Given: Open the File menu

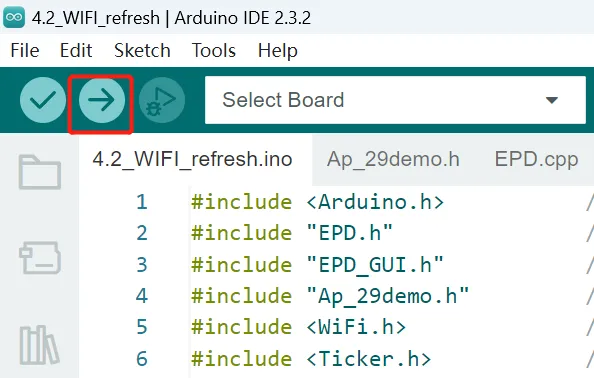Looking at the screenshot, I should 25,50.
